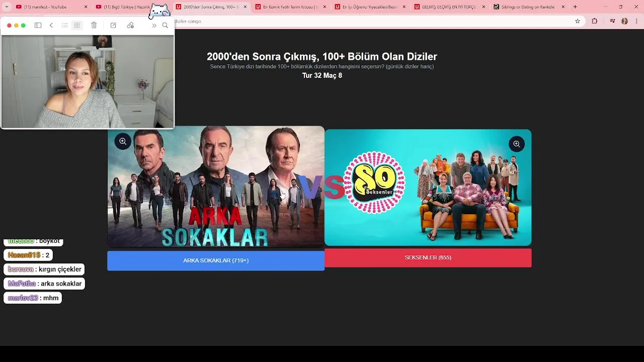Switch notes window to list view

click(64, 25)
